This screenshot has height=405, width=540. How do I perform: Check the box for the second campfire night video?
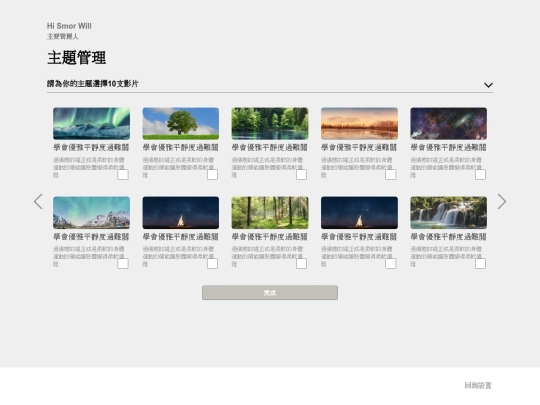(x=391, y=263)
